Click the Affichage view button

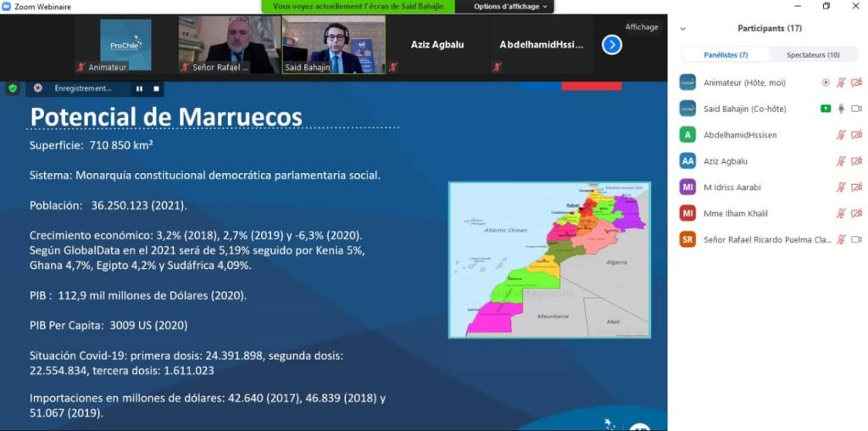[x=642, y=27]
